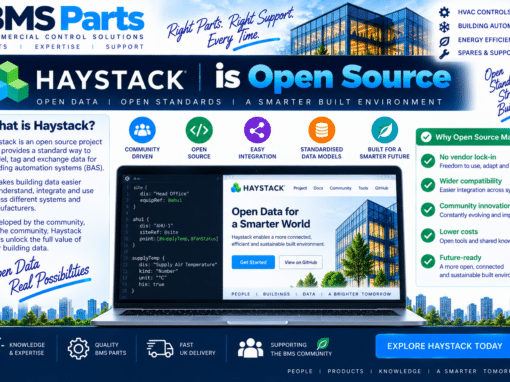Click the 'Fast UK Delivery' footer text
The image size is (510, 382).
[197, 349]
